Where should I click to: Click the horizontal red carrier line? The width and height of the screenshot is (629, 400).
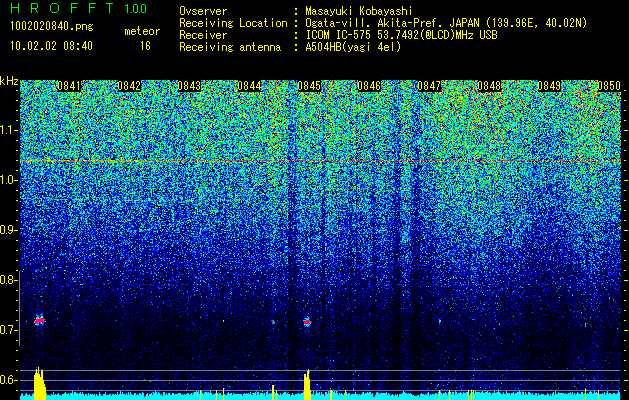[320, 161]
